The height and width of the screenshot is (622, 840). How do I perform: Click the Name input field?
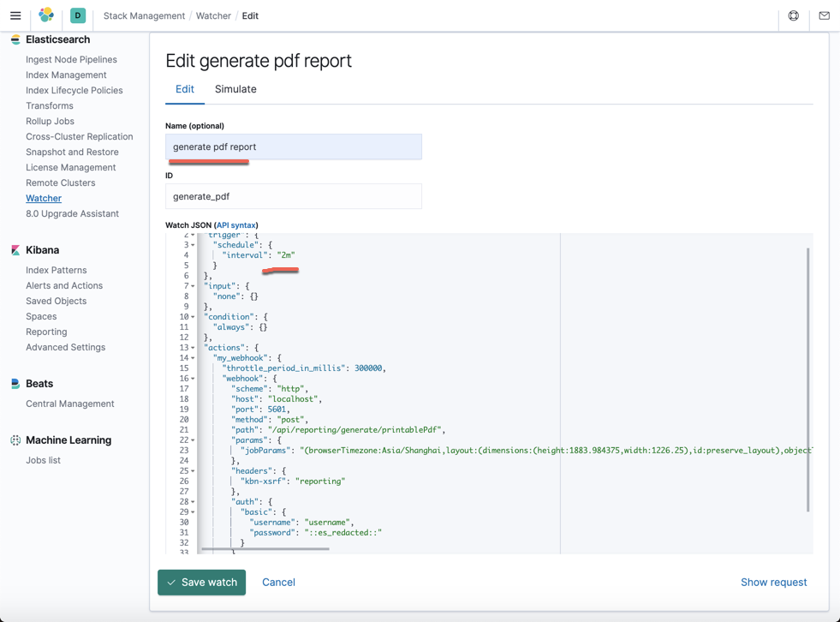point(293,147)
